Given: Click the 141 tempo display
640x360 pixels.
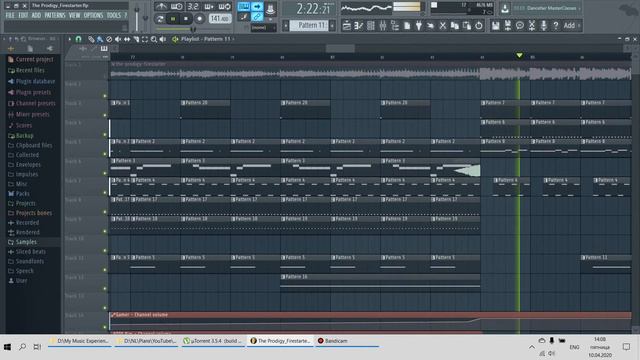Looking at the screenshot, I should pos(220,19).
